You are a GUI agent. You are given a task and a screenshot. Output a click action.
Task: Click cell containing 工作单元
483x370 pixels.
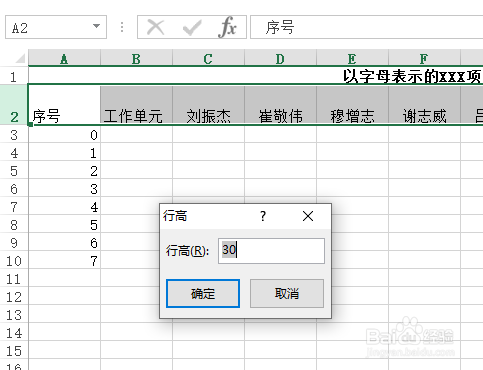(x=136, y=105)
